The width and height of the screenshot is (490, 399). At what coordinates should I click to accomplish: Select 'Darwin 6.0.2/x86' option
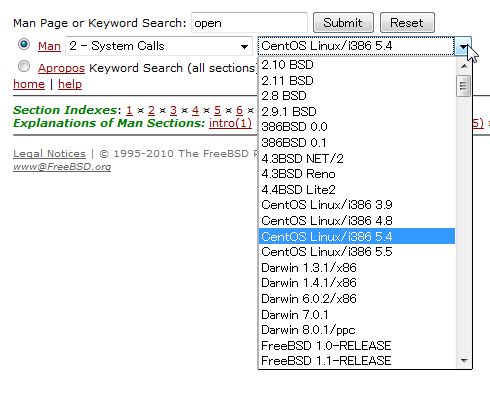(357, 298)
